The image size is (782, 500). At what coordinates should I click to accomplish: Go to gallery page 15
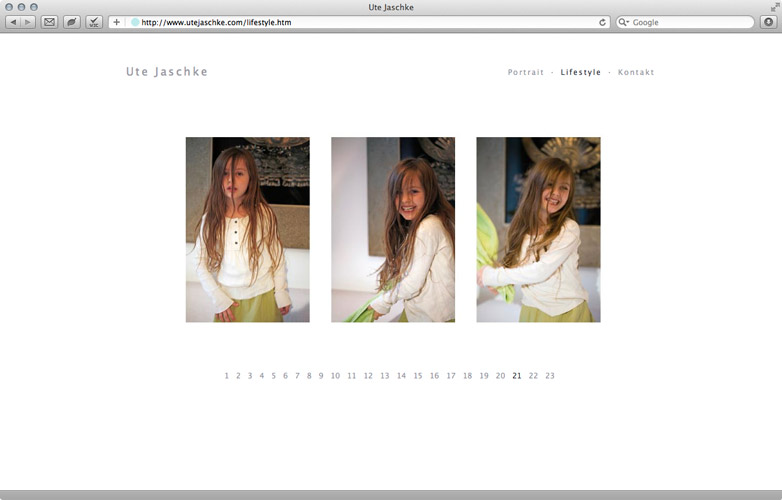(x=418, y=376)
